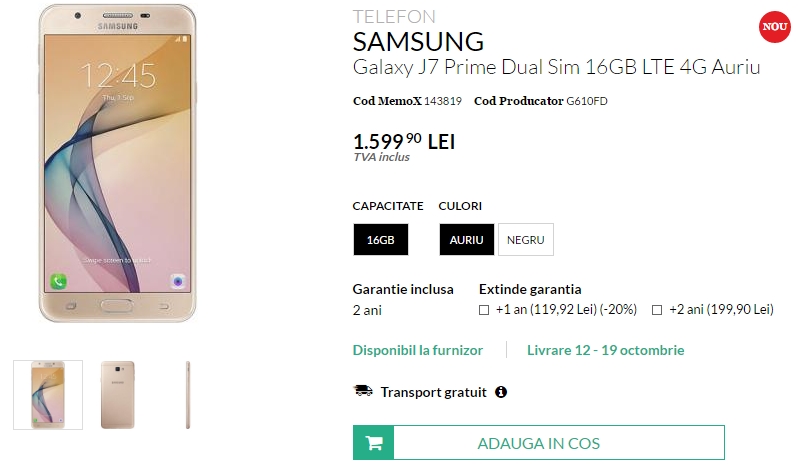The height and width of the screenshot is (465, 804).
Task: Open the back view phone thumbnail
Action: click(117, 395)
